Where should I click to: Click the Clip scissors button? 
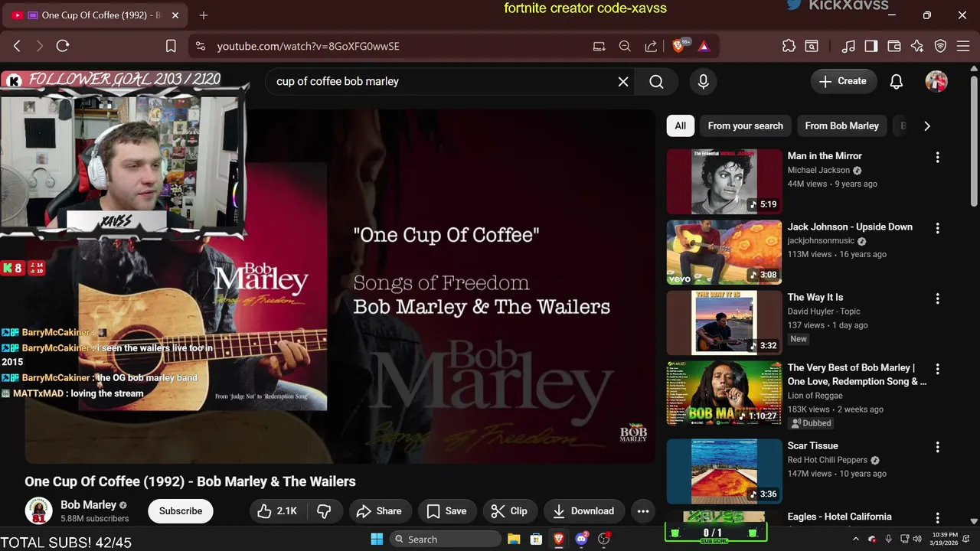(x=509, y=511)
